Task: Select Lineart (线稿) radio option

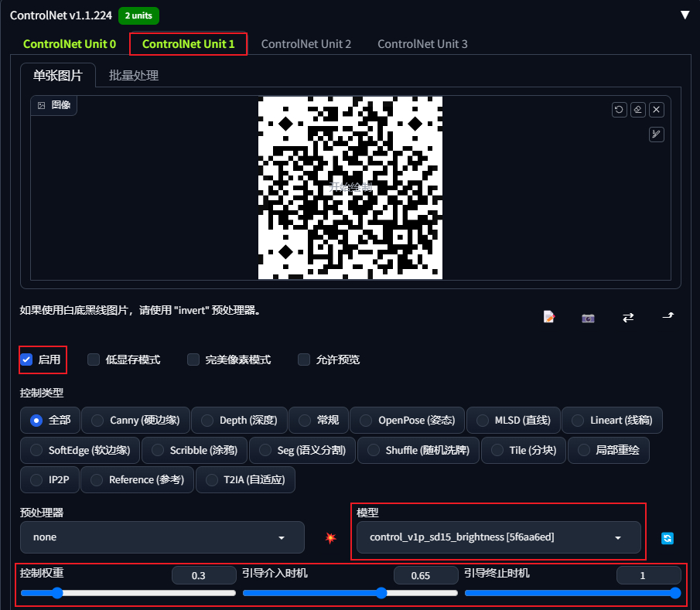Action: point(612,421)
